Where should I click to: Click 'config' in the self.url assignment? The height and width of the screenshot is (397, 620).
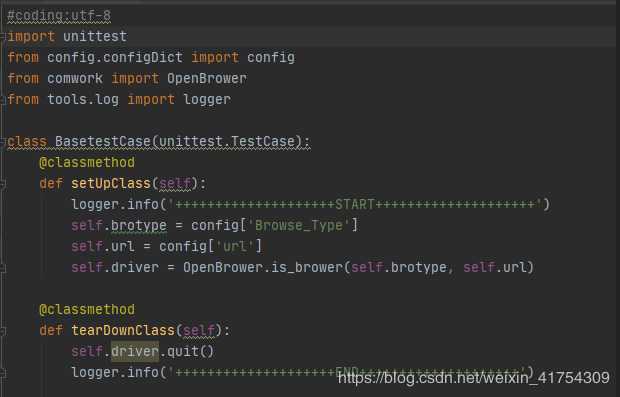183,247
